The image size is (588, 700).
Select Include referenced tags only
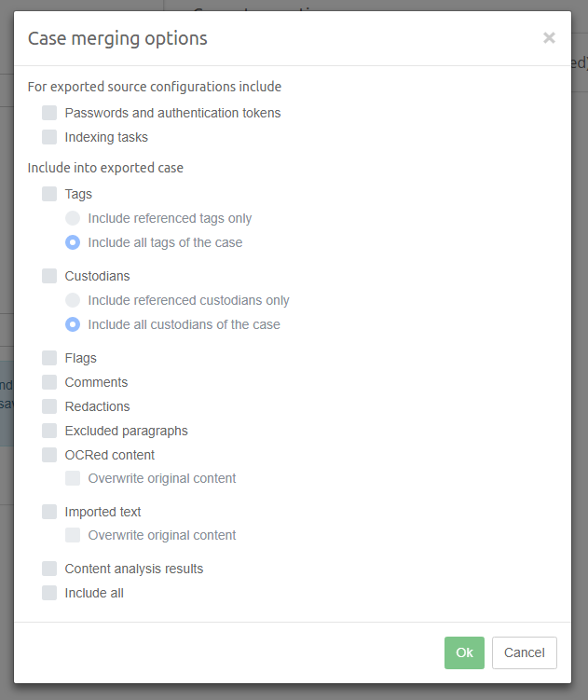coord(73,218)
